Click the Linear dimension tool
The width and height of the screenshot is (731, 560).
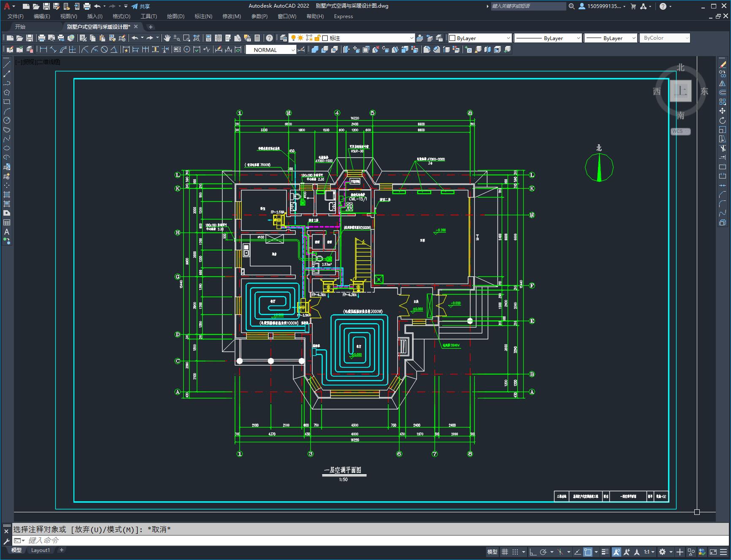[x=43, y=50]
